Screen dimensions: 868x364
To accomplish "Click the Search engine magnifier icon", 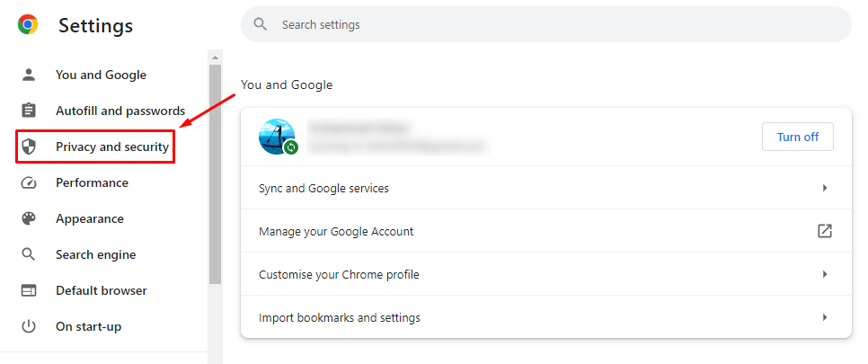I will (x=28, y=255).
